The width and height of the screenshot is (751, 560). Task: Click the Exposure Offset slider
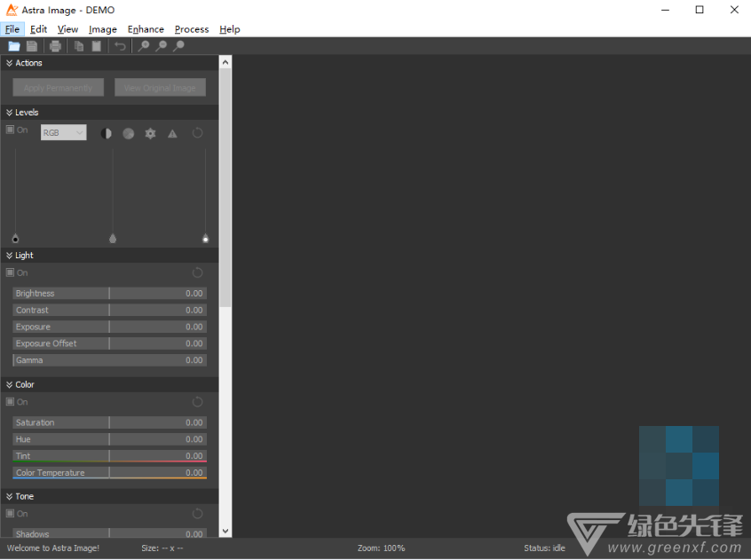coord(110,343)
